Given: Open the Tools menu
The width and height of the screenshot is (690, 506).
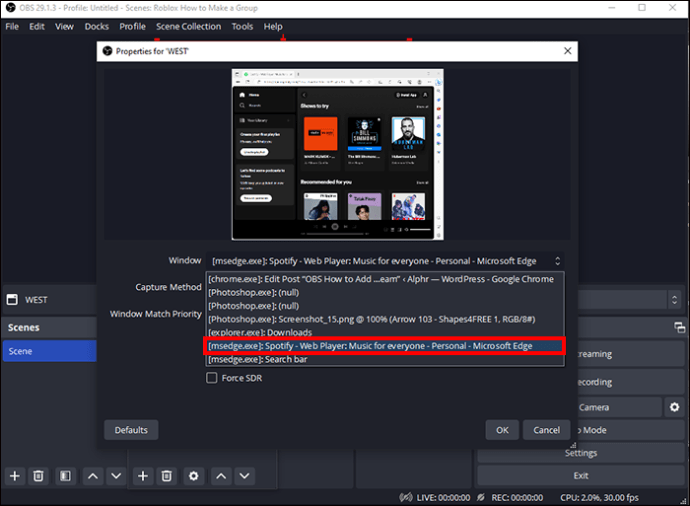Looking at the screenshot, I should (x=242, y=26).
